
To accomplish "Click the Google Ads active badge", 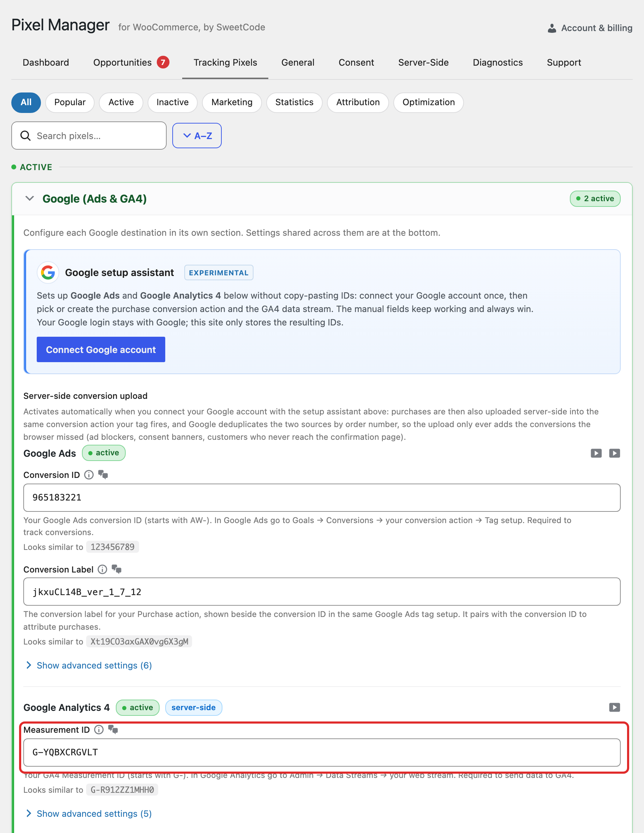I will (103, 453).
